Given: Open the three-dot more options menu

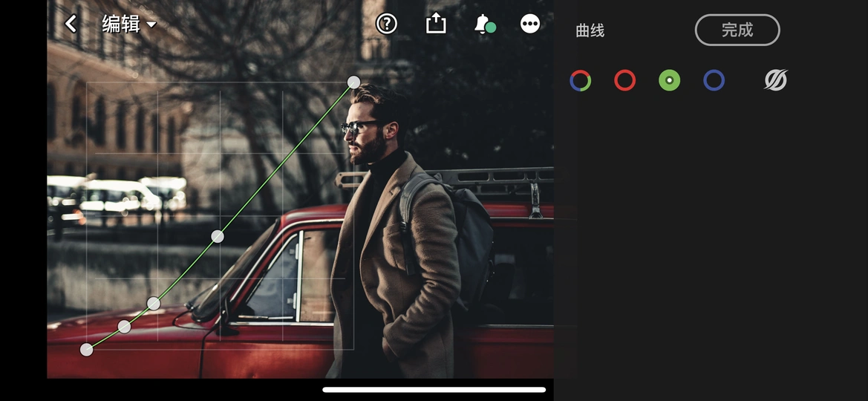Looking at the screenshot, I should click(x=530, y=24).
